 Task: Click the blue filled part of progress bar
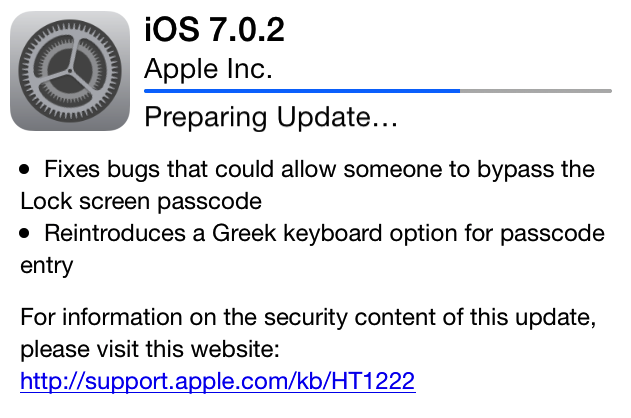coord(300,91)
